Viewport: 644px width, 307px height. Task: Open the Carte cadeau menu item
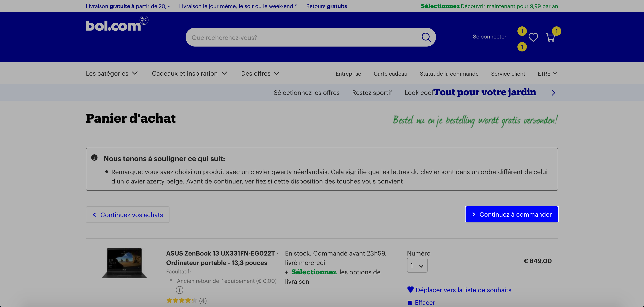[x=390, y=74]
